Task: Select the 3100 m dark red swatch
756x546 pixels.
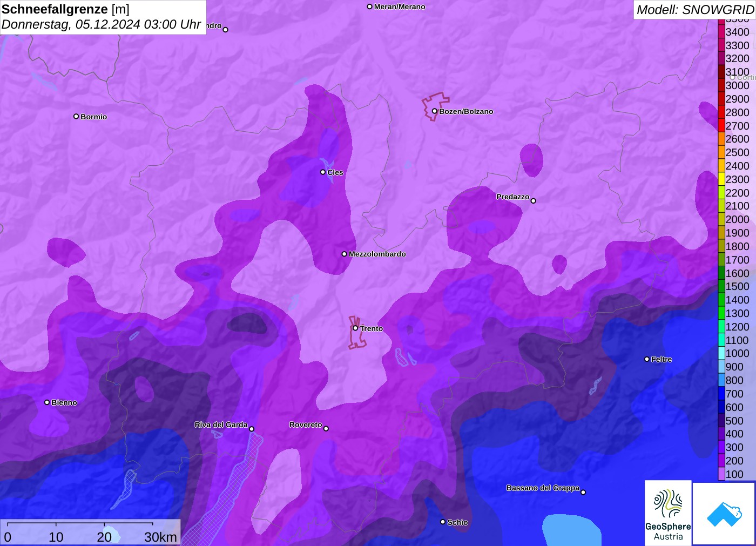Action: (721, 72)
